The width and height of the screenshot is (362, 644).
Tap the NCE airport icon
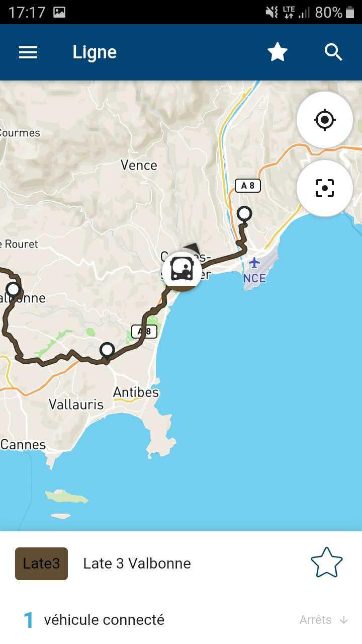[254, 263]
